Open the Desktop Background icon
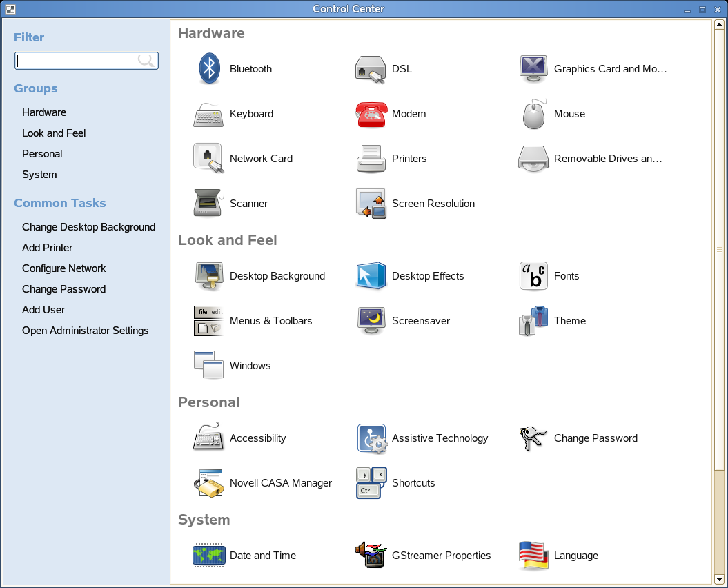Image resolution: width=728 pixels, height=588 pixels. pyautogui.click(x=209, y=276)
